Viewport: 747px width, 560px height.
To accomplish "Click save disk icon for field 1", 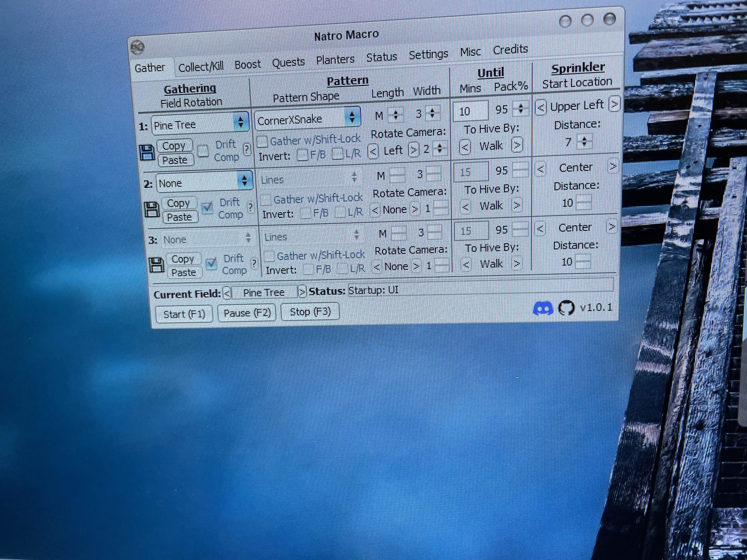I will pos(147,153).
